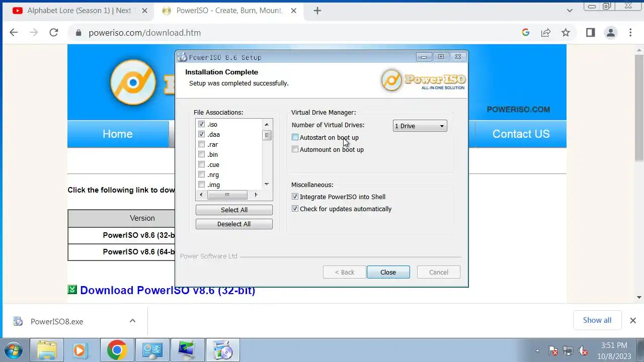Bookmark this page with the star icon
This screenshot has width=644, height=362.
pyautogui.click(x=566, y=33)
